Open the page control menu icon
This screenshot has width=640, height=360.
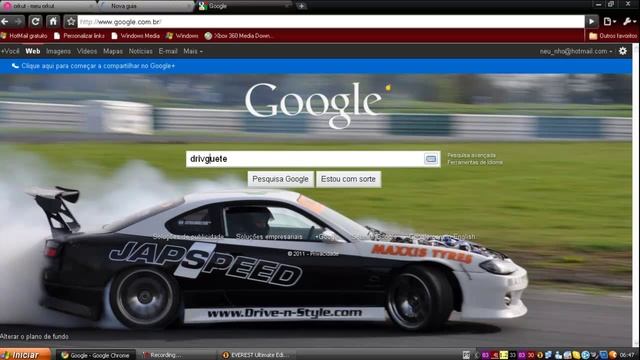(x=609, y=22)
